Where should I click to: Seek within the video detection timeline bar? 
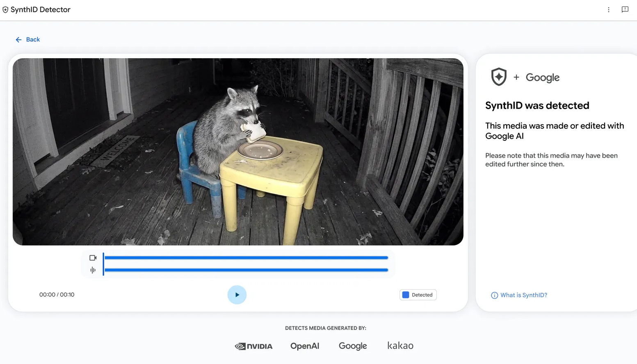246,258
